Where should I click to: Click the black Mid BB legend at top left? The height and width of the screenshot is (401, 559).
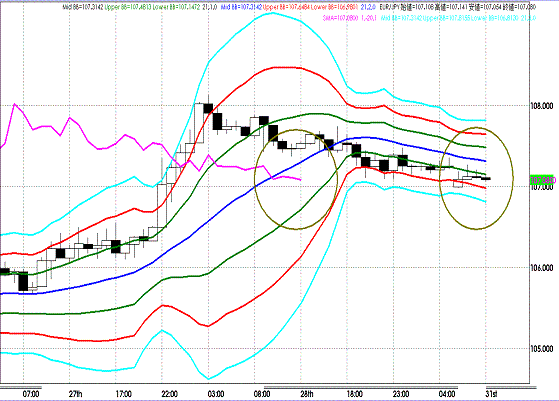coord(83,7)
